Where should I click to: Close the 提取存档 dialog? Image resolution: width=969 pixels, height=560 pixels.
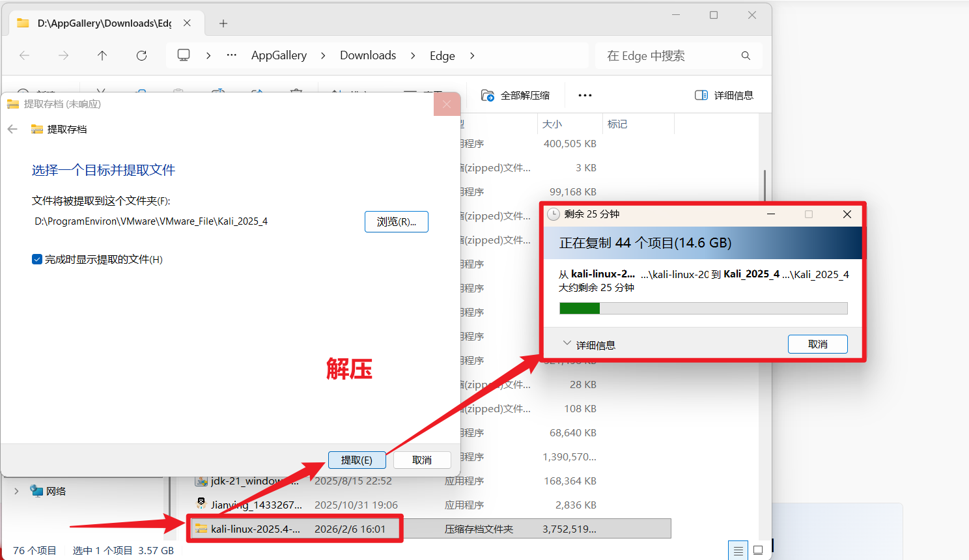click(x=447, y=104)
